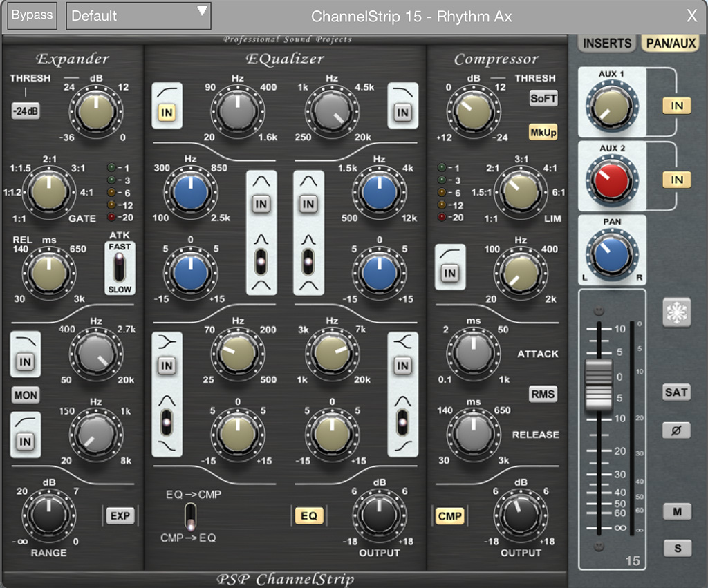
Task: Toggle the high shelf band IN button
Action: [x=403, y=366]
